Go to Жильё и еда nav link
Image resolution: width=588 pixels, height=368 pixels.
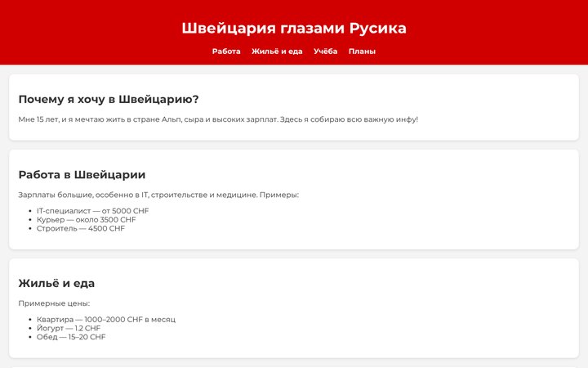click(x=277, y=51)
